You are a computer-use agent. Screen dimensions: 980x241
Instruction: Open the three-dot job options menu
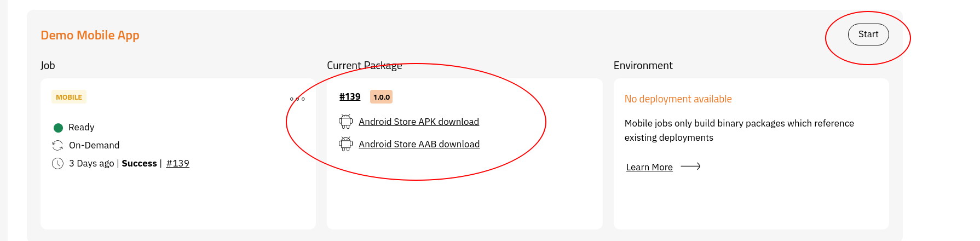(297, 99)
